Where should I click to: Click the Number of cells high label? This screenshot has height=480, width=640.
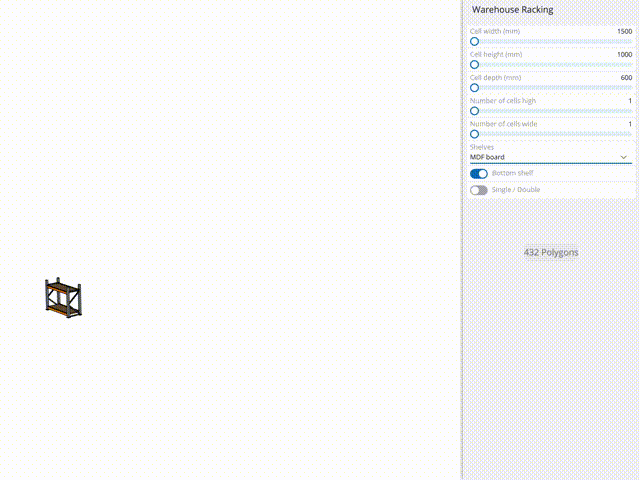(503, 101)
